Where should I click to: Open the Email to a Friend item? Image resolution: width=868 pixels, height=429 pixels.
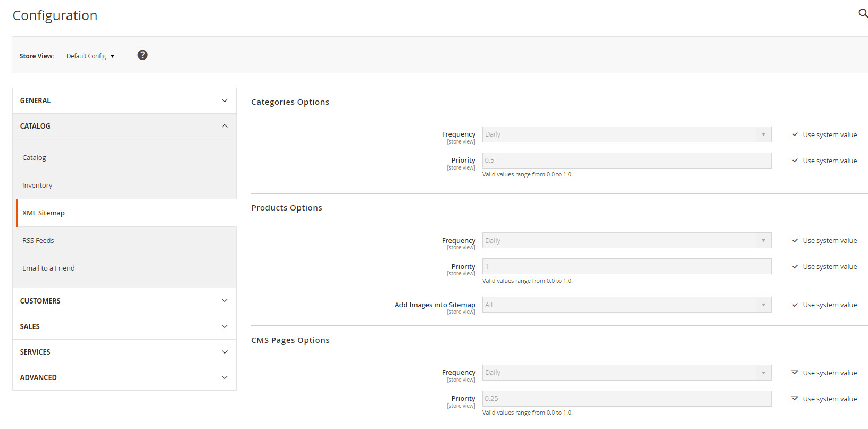coord(48,268)
